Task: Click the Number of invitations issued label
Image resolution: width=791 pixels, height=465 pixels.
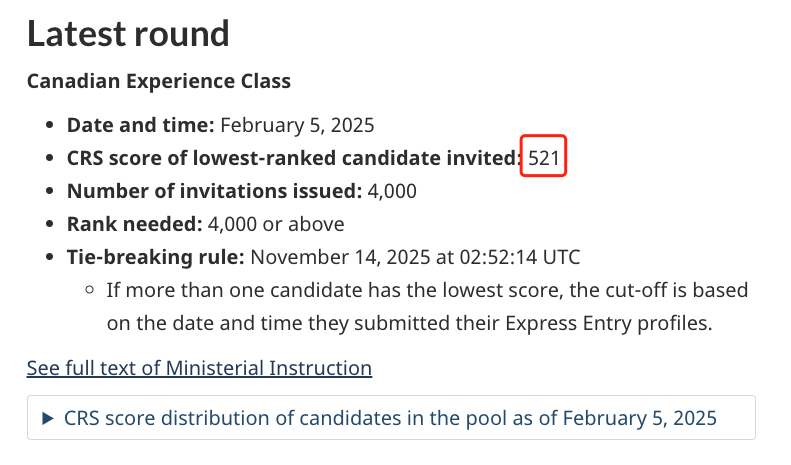Action: pos(214,191)
